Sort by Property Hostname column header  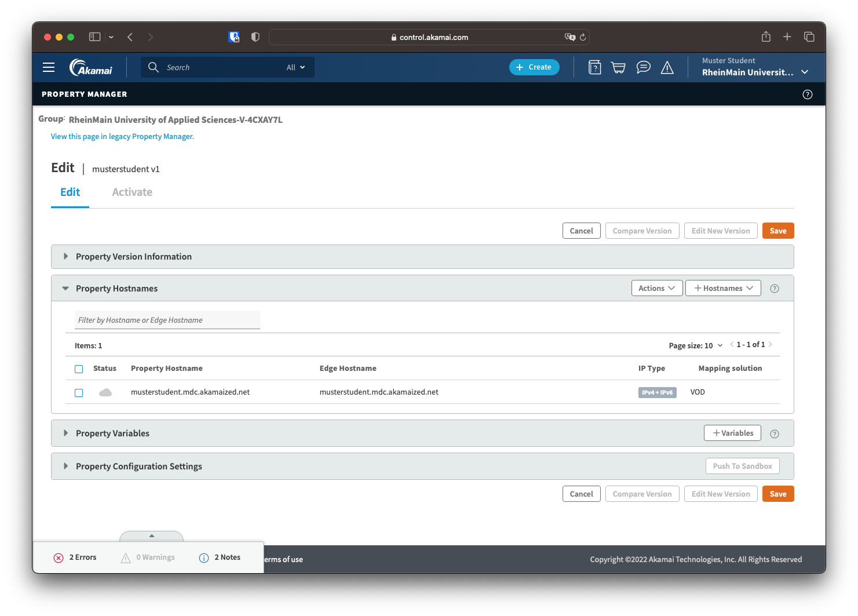pos(167,369)
